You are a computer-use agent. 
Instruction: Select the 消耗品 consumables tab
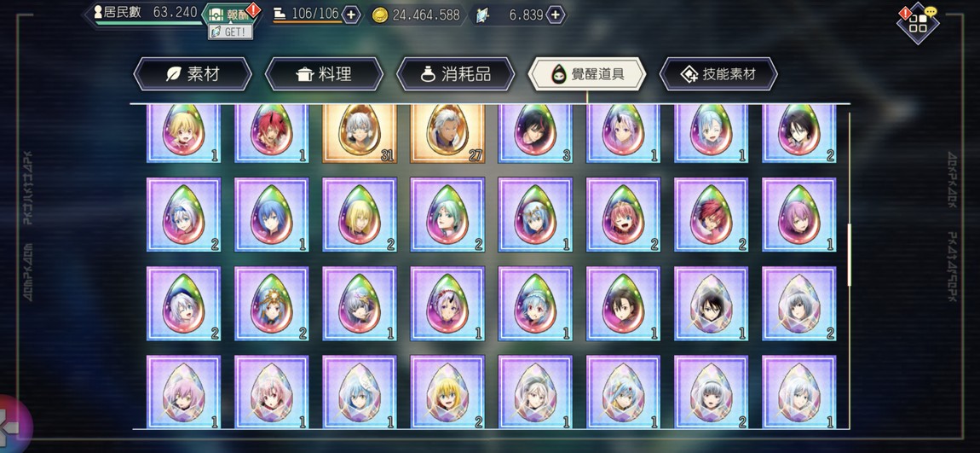[456, 74]
